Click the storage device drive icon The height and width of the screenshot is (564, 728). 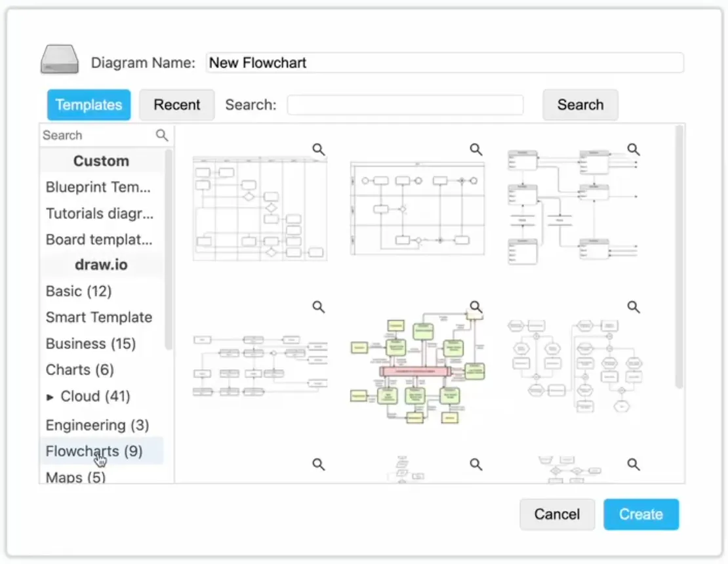(60, 60)
